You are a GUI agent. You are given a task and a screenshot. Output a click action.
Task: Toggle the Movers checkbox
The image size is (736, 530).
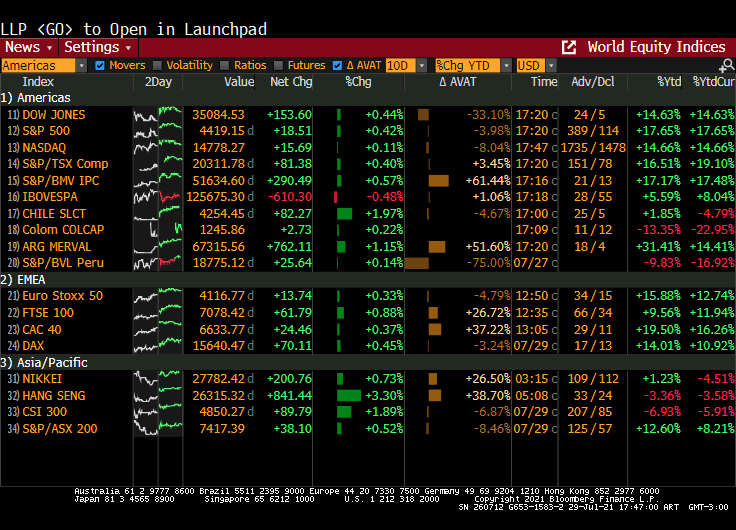100,65
